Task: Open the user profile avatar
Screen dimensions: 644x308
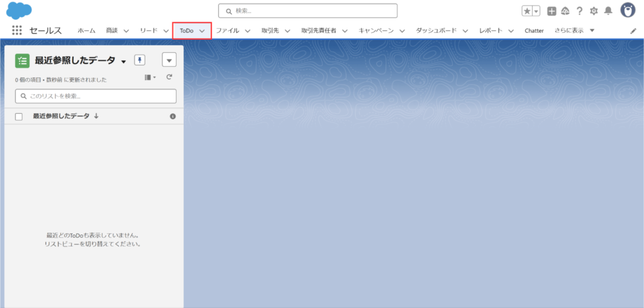Action: click(x=628, y=10)
